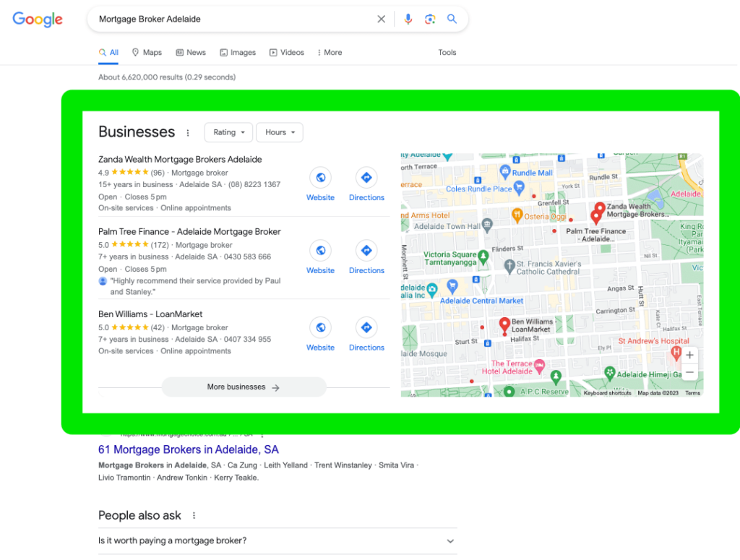
Task: Switch to the Maps tab
Action: [147, 52]
